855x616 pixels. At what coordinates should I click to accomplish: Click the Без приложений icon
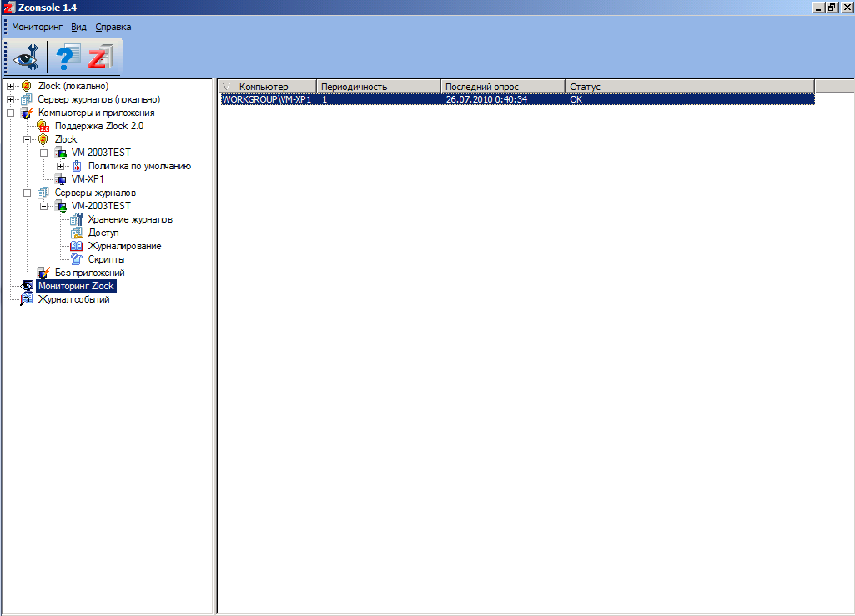(x=43, y=273)
